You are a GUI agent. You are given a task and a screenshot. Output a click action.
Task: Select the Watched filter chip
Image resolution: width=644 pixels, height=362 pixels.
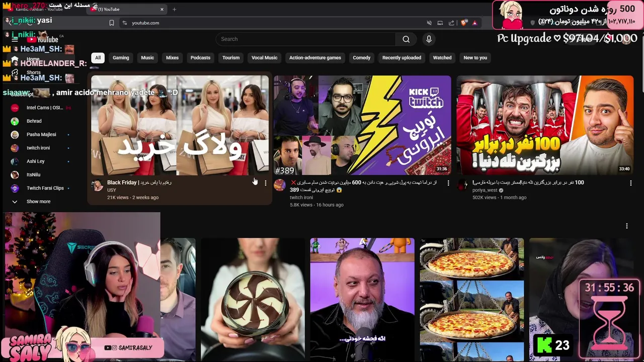(x=442, y=58)
